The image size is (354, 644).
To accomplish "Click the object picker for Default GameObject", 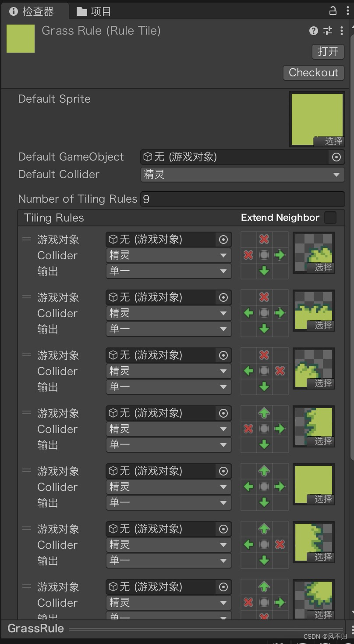I will (x=336, y=157).
